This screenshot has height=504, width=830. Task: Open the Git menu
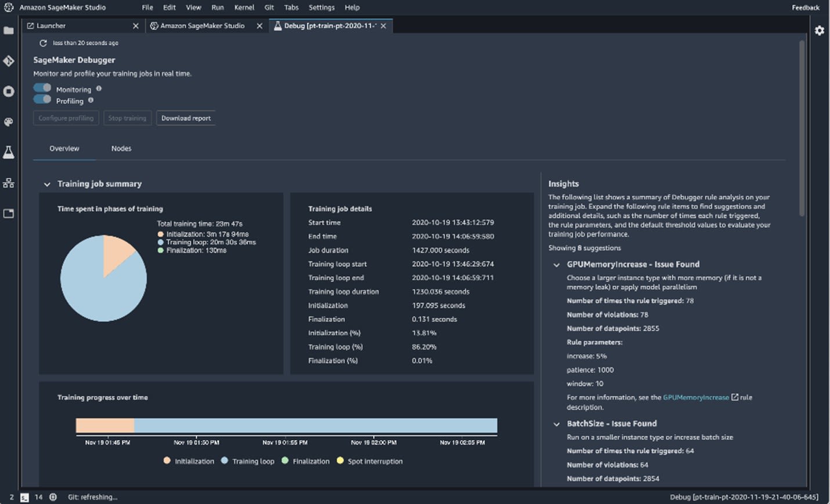[x=269, y=8]
